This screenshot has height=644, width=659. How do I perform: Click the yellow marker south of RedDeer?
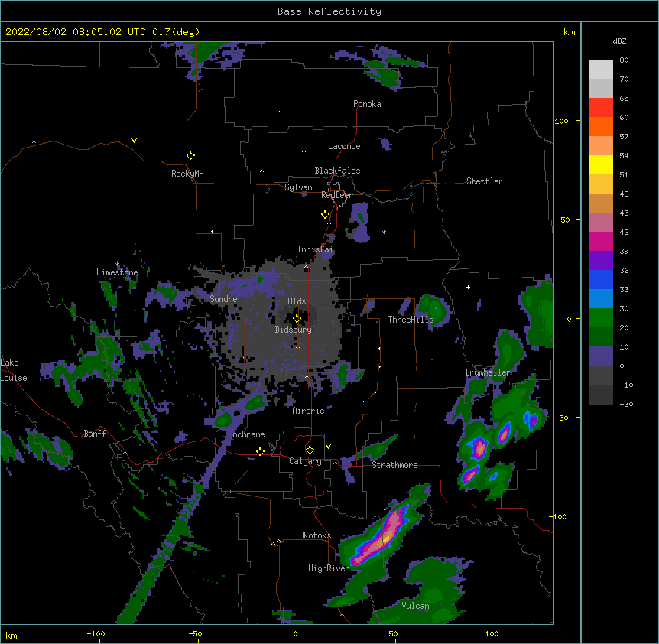click(325, 215)
